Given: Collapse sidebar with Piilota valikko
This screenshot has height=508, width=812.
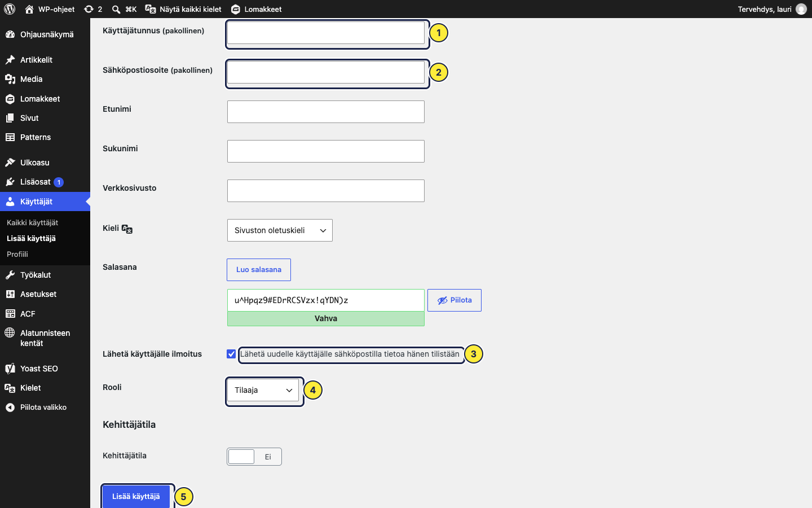Looking at the screenshot, I should (37, 407).
